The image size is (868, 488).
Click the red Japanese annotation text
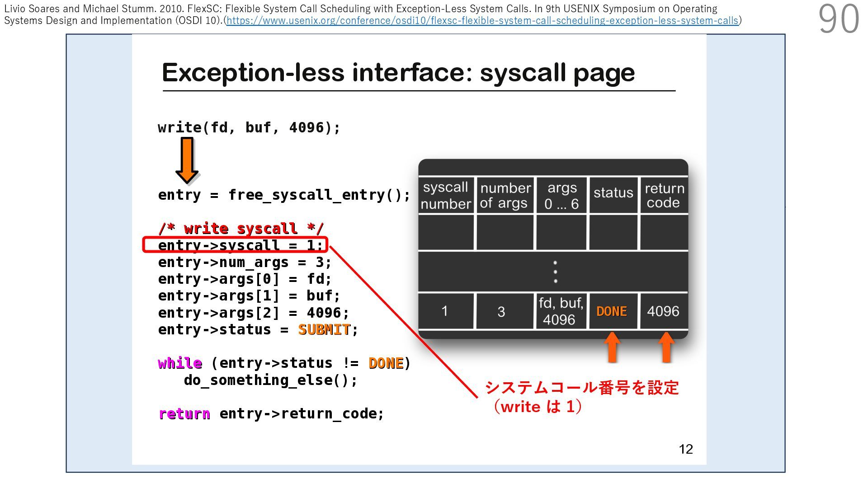point(581,388)
